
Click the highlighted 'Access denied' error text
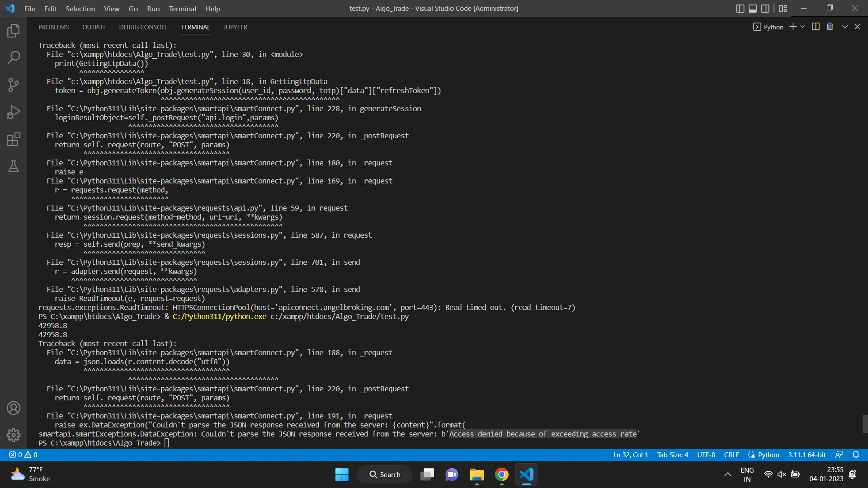click(x=542, y=434)
